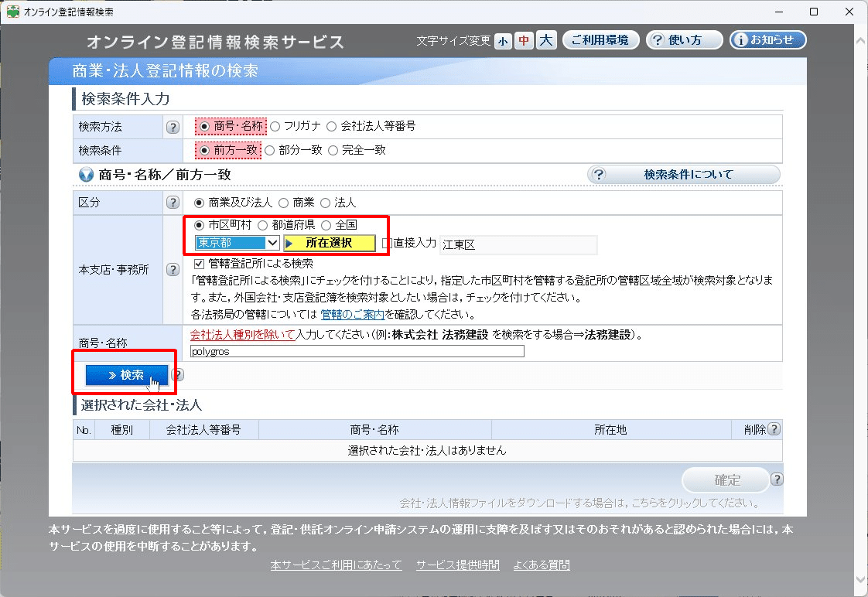This screenshot has width=868, height=597.
Task: Click the 選択された会社・法人はありません message
Action: (427, 450)
